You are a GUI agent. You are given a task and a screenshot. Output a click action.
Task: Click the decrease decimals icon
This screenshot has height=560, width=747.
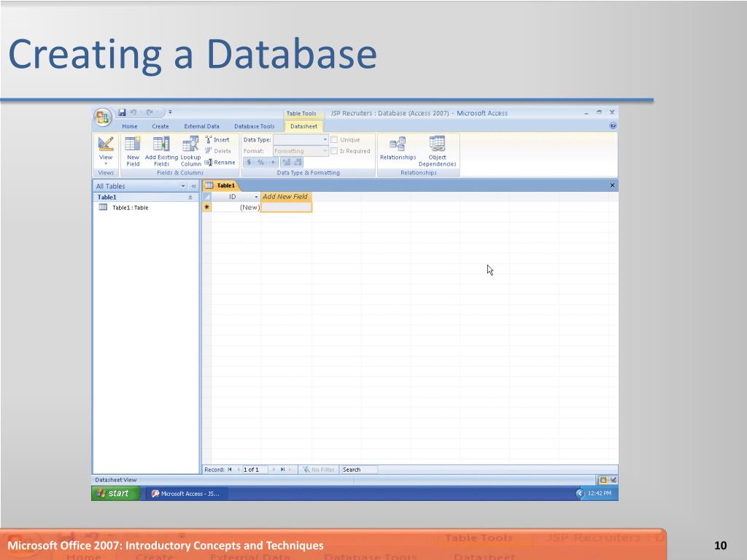(298, 163)
